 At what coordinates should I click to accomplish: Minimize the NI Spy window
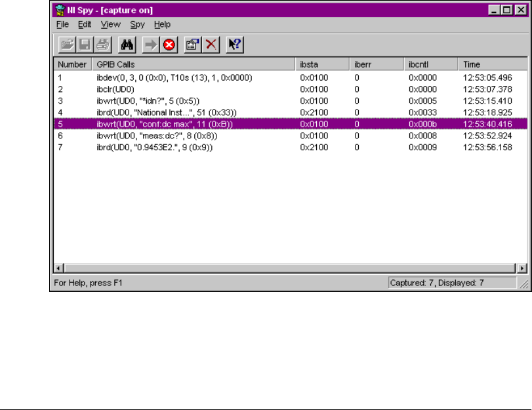[x=494, y=10]
